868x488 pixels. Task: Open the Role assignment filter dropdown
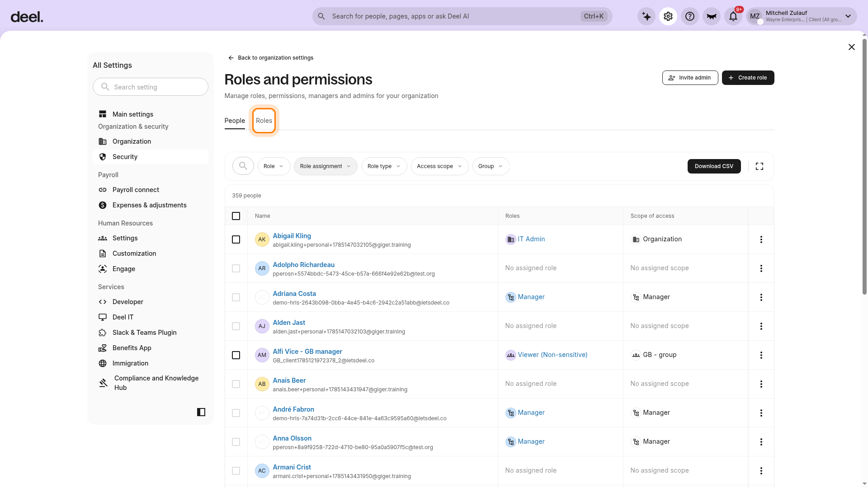click(x=325, y=166)
